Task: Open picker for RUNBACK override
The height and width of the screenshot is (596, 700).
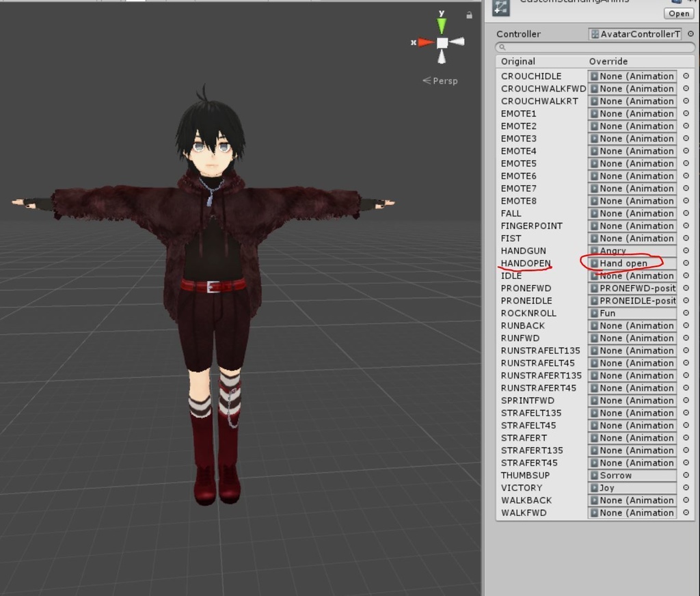Action: pos(686,326)
